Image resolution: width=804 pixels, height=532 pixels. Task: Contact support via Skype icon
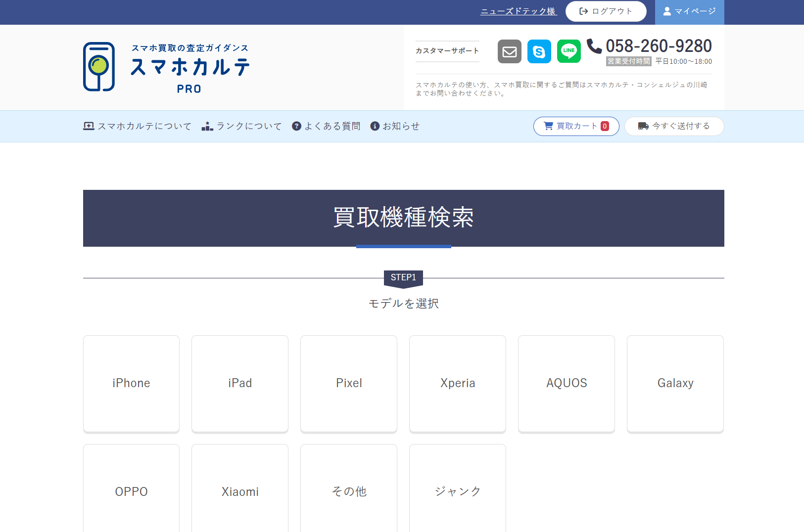(x=539, y=51)
